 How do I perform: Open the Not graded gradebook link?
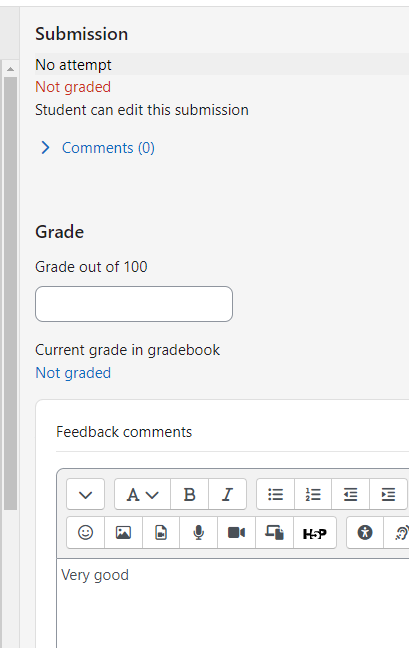[x=73, y=373]
